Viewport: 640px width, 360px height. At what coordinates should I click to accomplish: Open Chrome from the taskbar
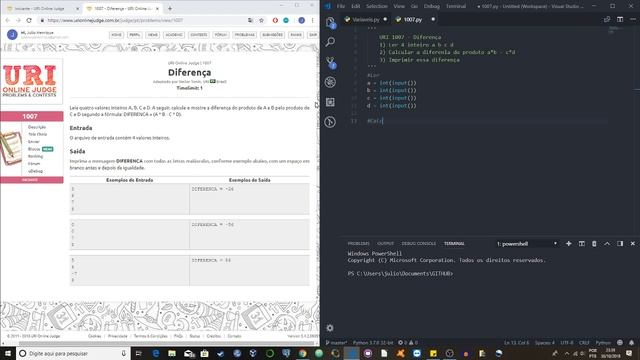tap(302, 353)
